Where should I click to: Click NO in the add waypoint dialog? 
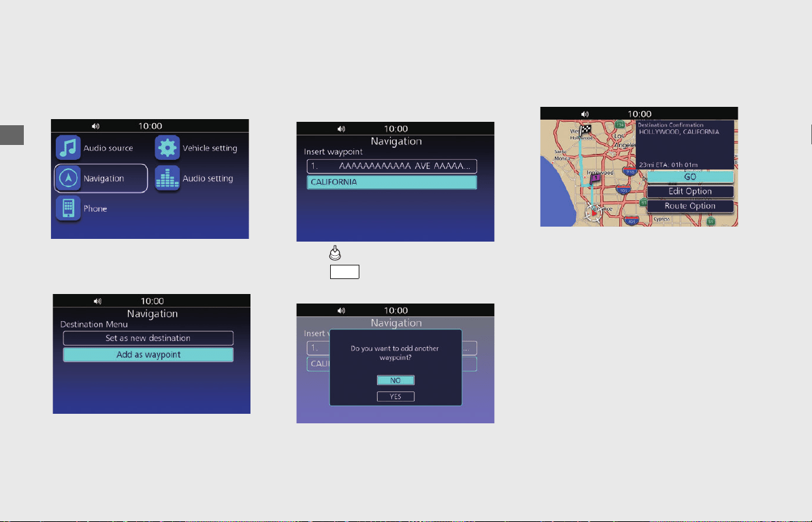[x=395, y=380]
